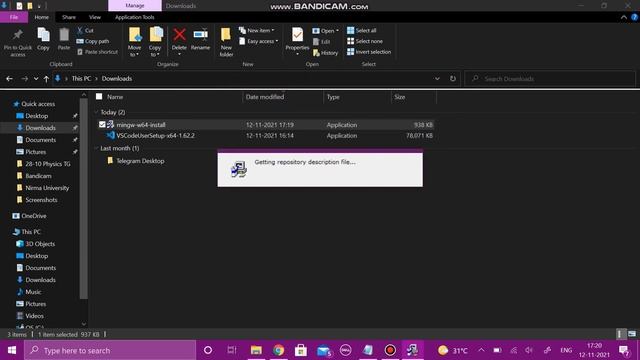Pin selected item to Quick access
The height and width of the screenshot is (360, 640).
[18, 42]
